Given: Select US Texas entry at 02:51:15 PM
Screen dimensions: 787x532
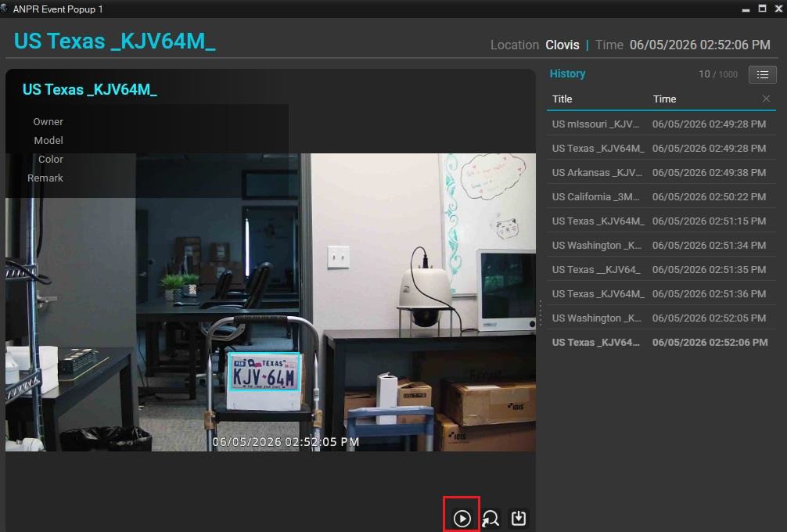Looking at the screenshot, I should [x=661, y=221].
